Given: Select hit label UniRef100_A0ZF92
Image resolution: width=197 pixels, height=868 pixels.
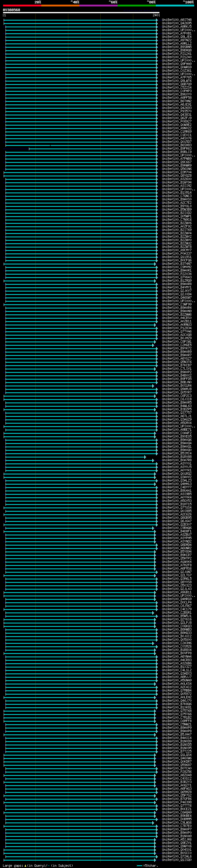Looking at the screenshot, I should 177,226.
